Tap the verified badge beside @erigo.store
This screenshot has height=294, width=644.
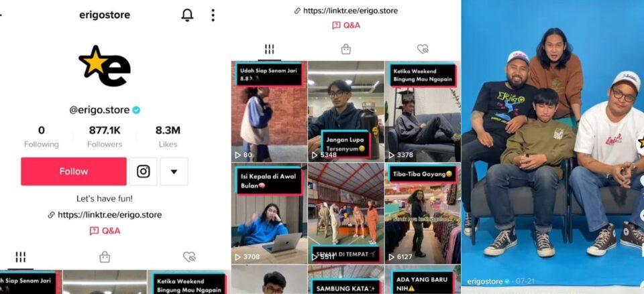pyautogui.click(x=136, y=110)
